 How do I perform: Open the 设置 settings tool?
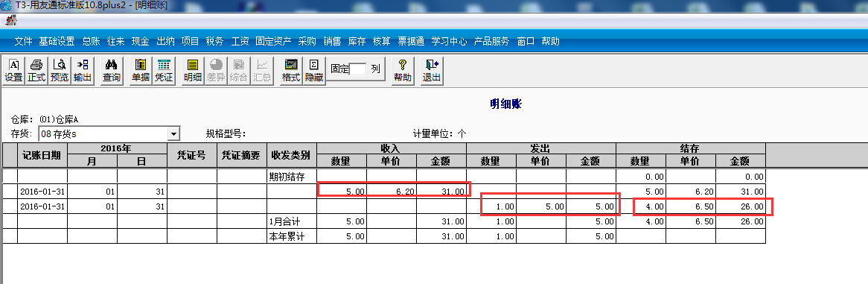pyautogui.click(x=14, y=71)
